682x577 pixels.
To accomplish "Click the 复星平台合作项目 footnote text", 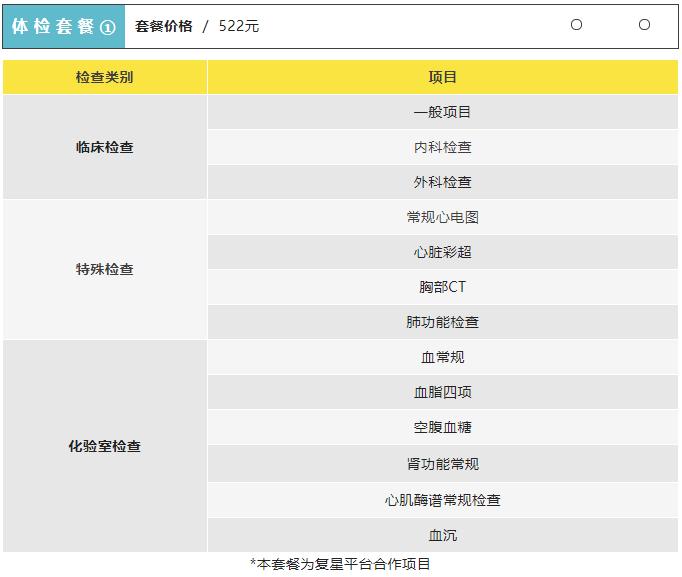I will pyautogui.click(x=340, y=564).
